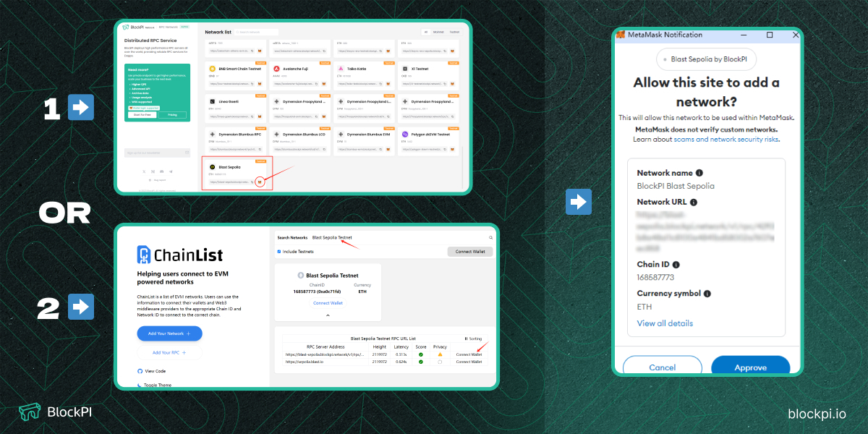Image resolution: width=868 pixels, height=434 pixels.
Task: Copy the Linea Goerli RPC URL
Action: click(252, 116)
